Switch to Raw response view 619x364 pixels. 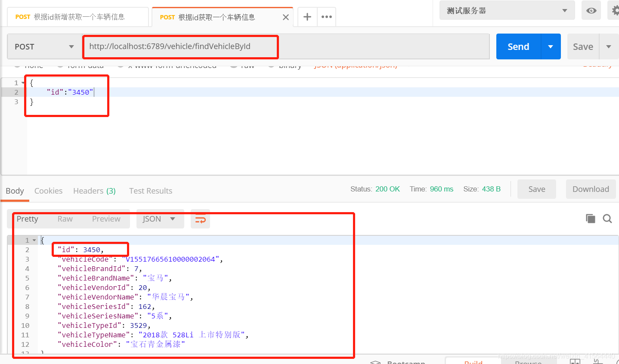click(65, 219)
